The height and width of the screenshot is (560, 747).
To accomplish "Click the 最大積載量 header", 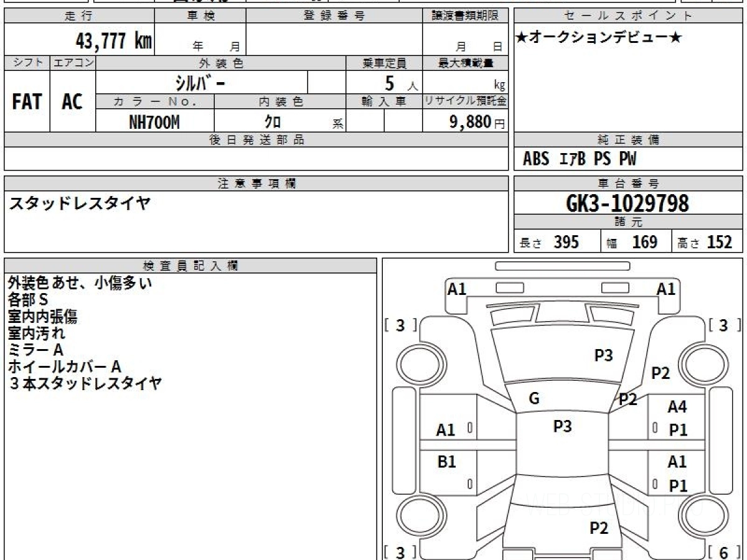I will (x=466, y=63).
